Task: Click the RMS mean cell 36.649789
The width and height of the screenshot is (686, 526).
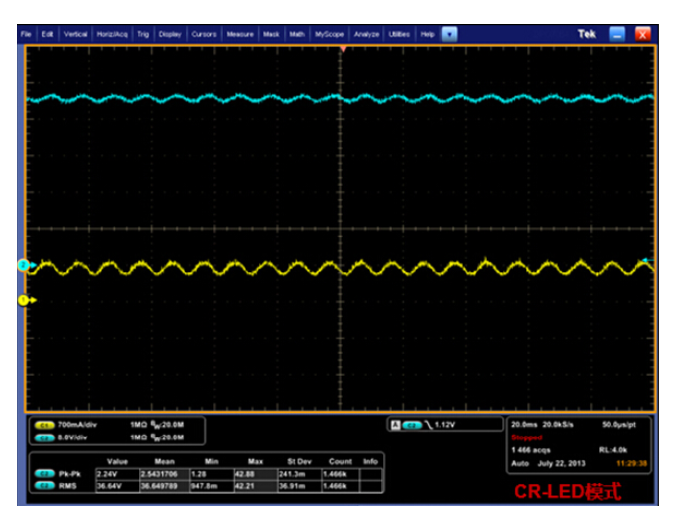Action: [x=164, y=486]
